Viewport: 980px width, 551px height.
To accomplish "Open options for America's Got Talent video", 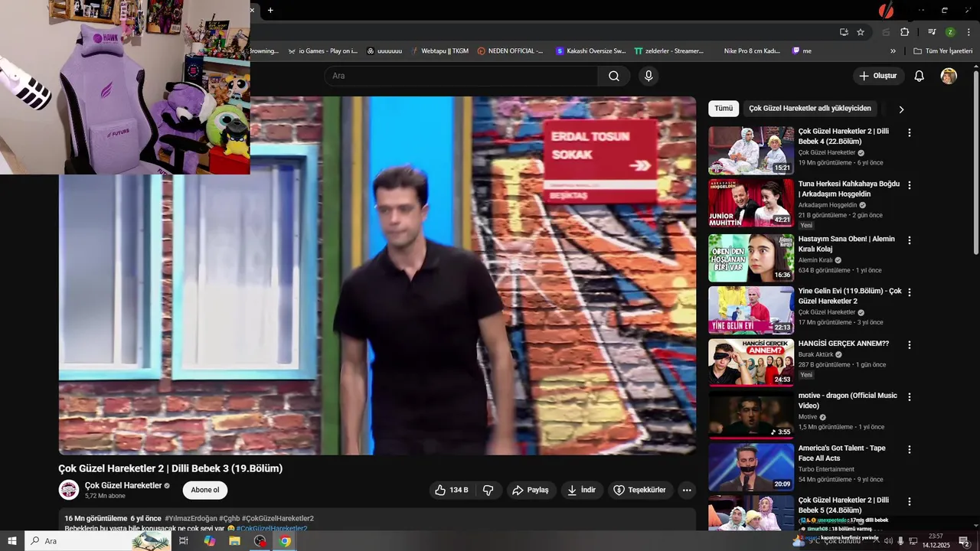I will click(x=910, y=449).
